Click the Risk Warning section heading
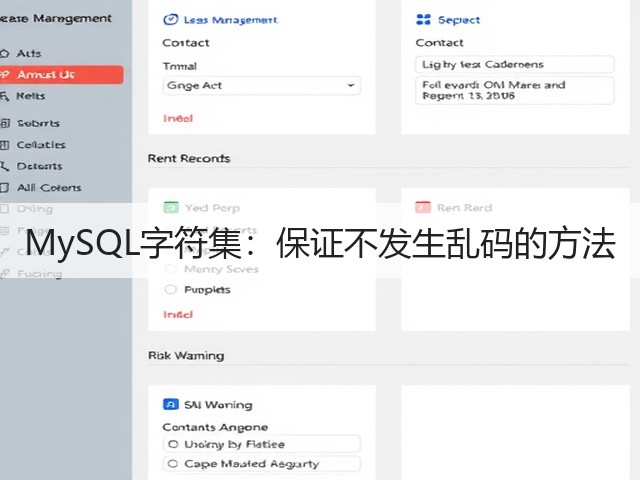Viewport: 640px width, 480px height. [186, 356]
